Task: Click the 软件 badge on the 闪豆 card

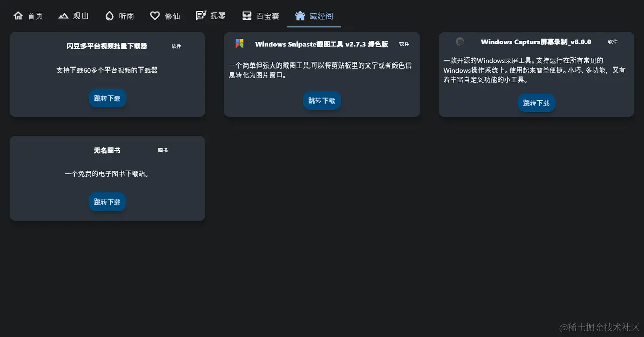Action: tap(176, 46)
